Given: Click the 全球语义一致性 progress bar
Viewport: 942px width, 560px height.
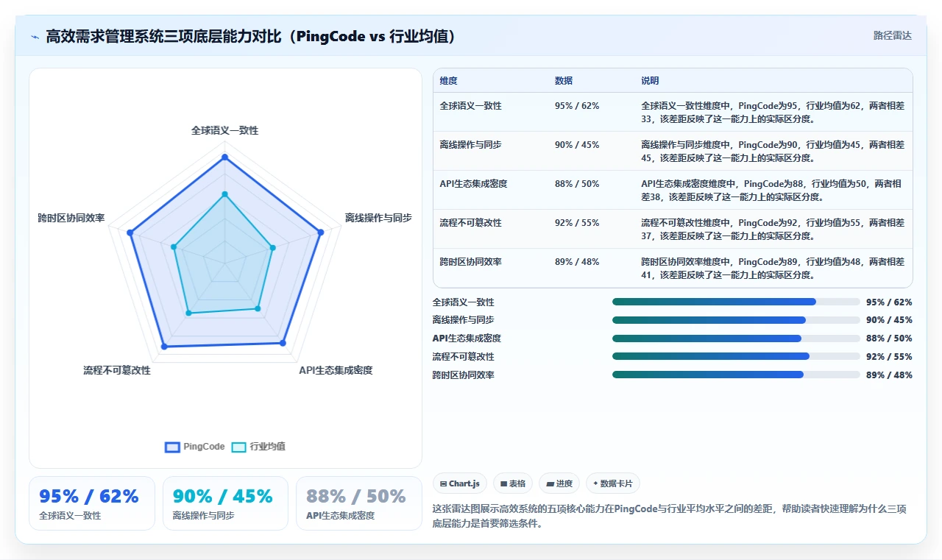Looking at the screenshot, I should coord(736,302).
